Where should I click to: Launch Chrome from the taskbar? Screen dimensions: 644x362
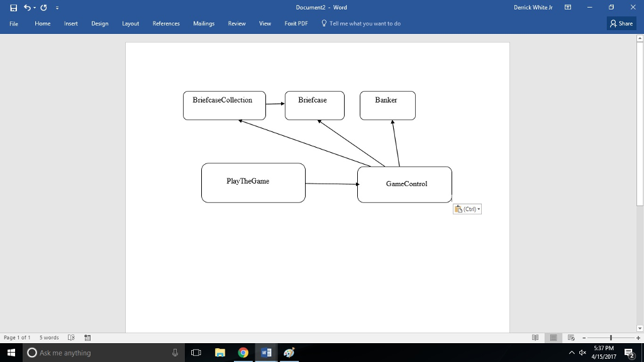click(243, 352)
